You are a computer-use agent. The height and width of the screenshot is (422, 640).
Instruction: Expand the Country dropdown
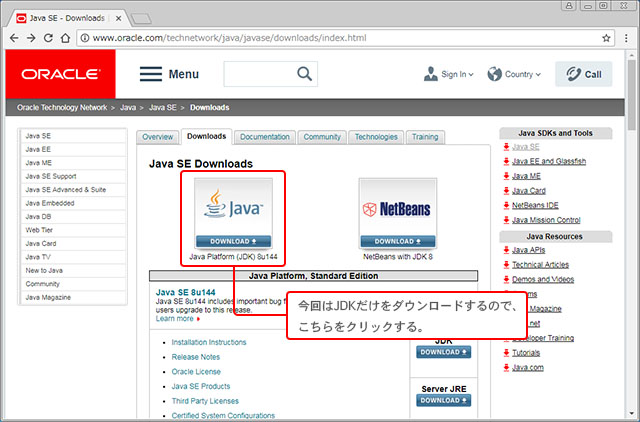click(x=522, y=74)
